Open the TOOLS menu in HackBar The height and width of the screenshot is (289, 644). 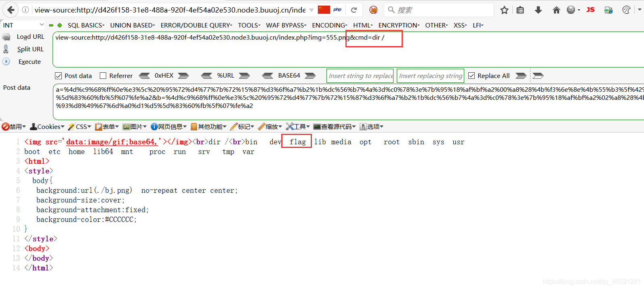pyautogui.click(x=249, y=25)
